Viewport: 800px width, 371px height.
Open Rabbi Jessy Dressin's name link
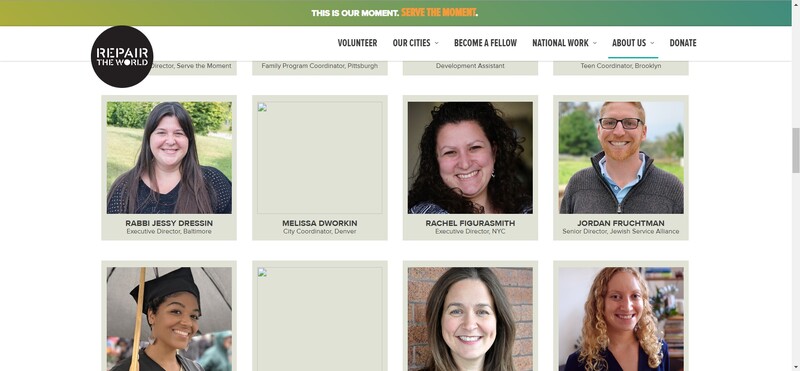tap(169, 223)
